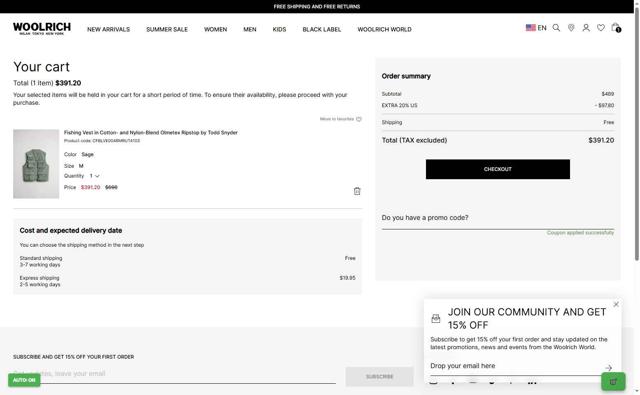Click the struck-through original price
Image resolution: width=640 pixels, height=395 pixels.
[x=111, y=187]
